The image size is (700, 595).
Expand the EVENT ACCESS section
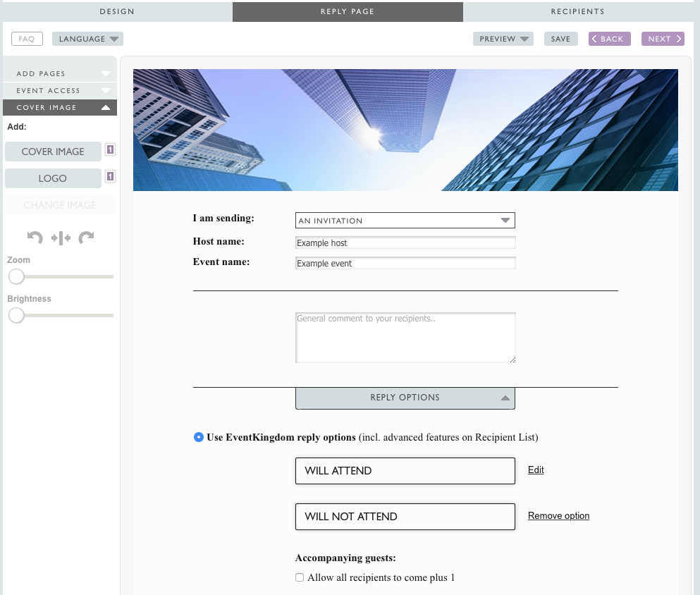[60, 91]
